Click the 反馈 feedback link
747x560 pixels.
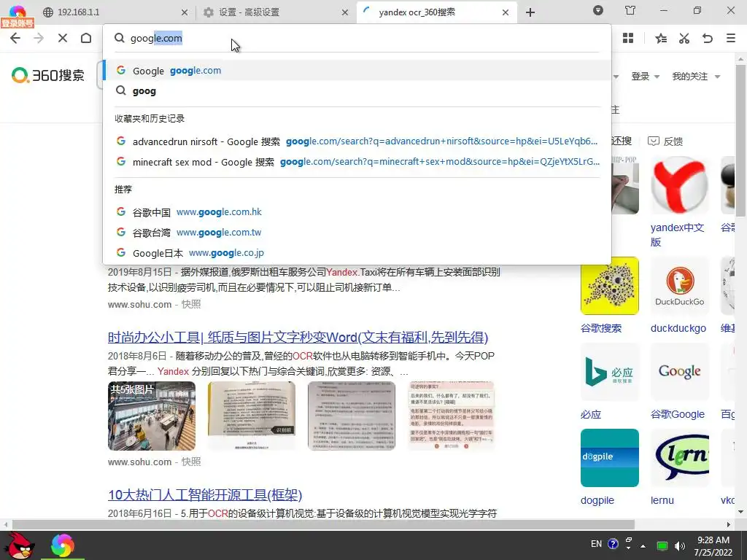pyautogui.click(x=665, y=141)
